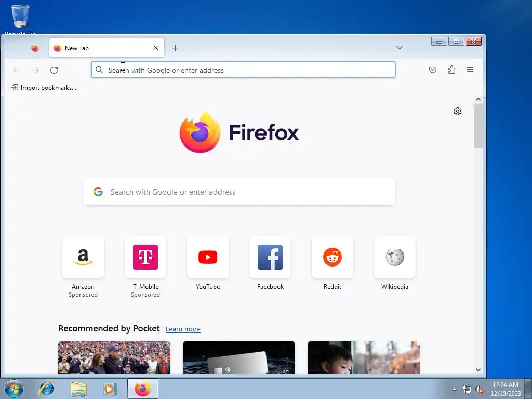Open the pinned Firefox tab
This screenshot has width=532, height=399.
tap(35, 48)
